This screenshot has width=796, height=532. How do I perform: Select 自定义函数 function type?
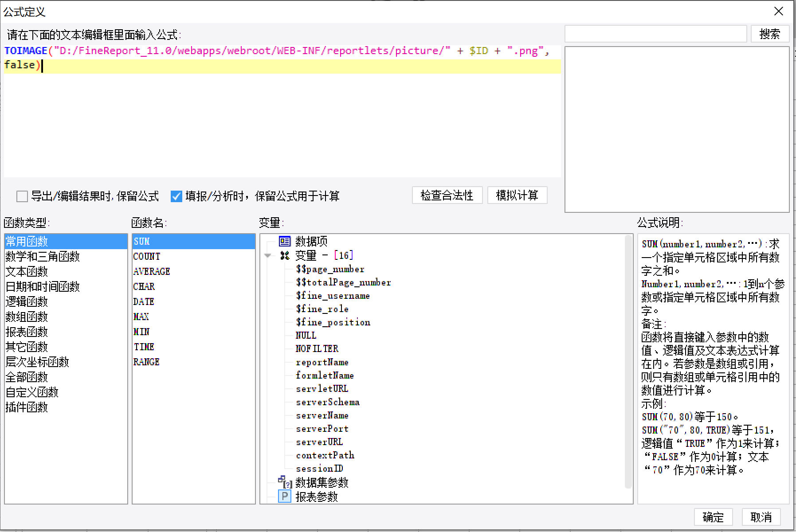(66, 392)
